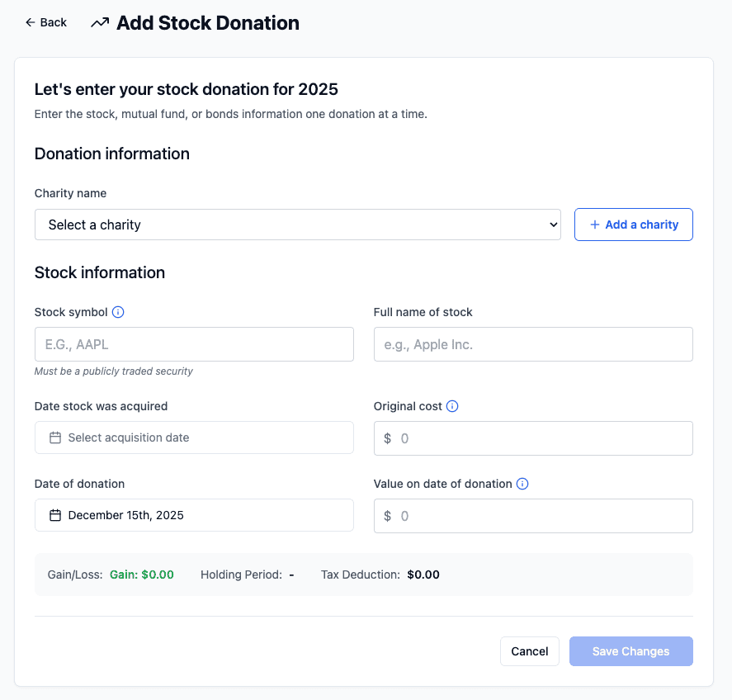Click the back arrow icon

[x=31, y=23]
